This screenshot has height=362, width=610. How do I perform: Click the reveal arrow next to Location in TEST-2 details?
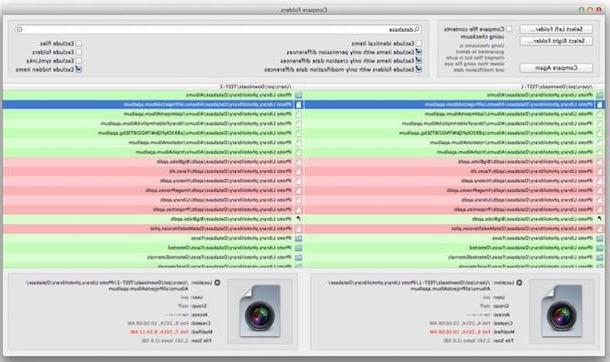click(217, 283)
